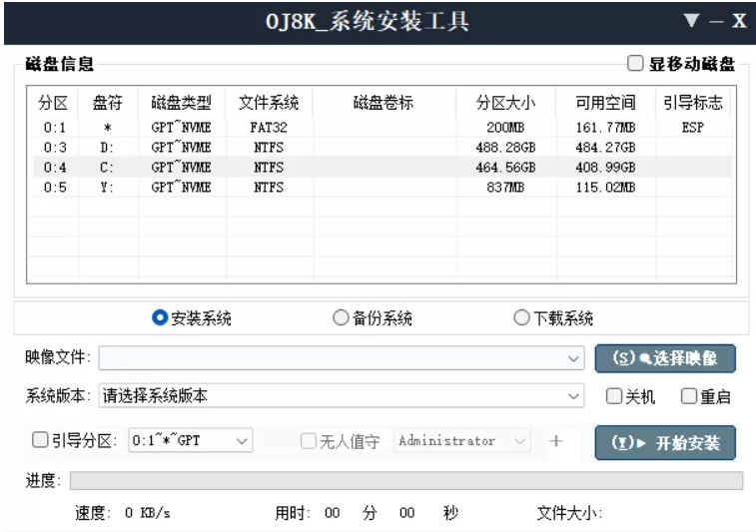This screenshot has width=756, height=532.
Task: Click the 磁盘卷标 column header
Action: pyautogui.click(x=383, y=103)
